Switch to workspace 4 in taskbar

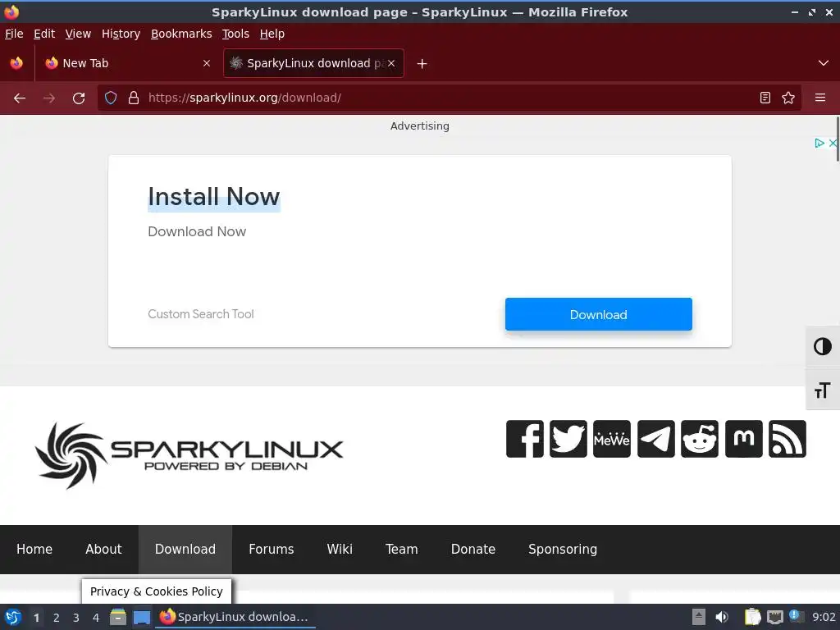(x=96, y=618)
